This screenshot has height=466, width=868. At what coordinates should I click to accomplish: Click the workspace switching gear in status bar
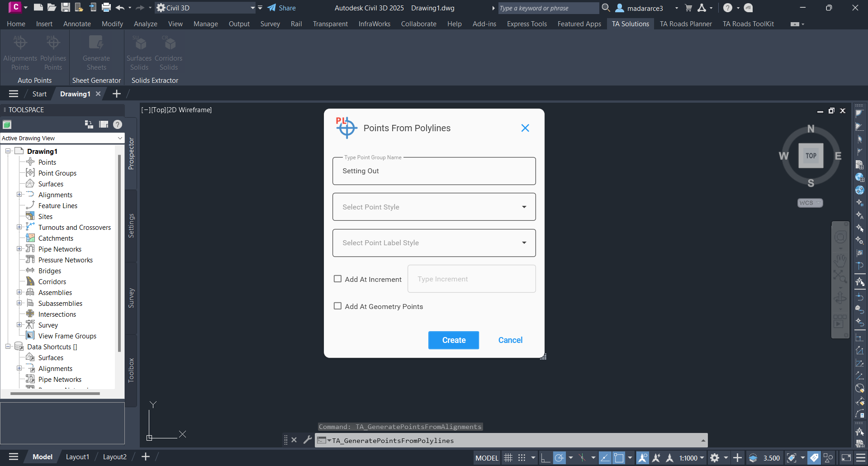click(715, 458)
